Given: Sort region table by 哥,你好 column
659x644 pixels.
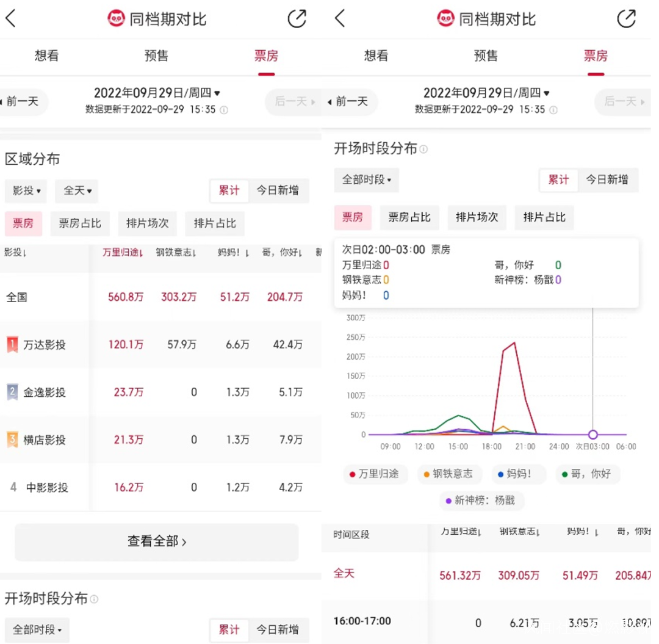Looking at the screenshot, I should coord(282,252).
